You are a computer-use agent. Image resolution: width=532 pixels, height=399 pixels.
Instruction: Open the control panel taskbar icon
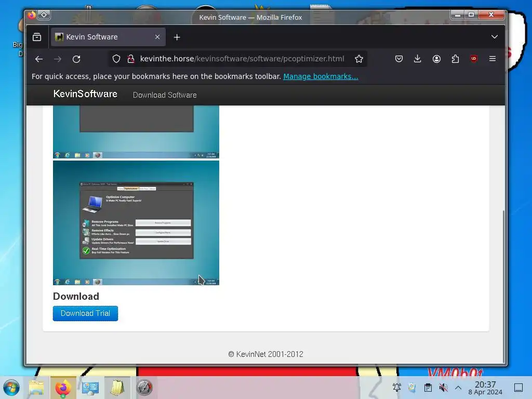pos(90,388)
